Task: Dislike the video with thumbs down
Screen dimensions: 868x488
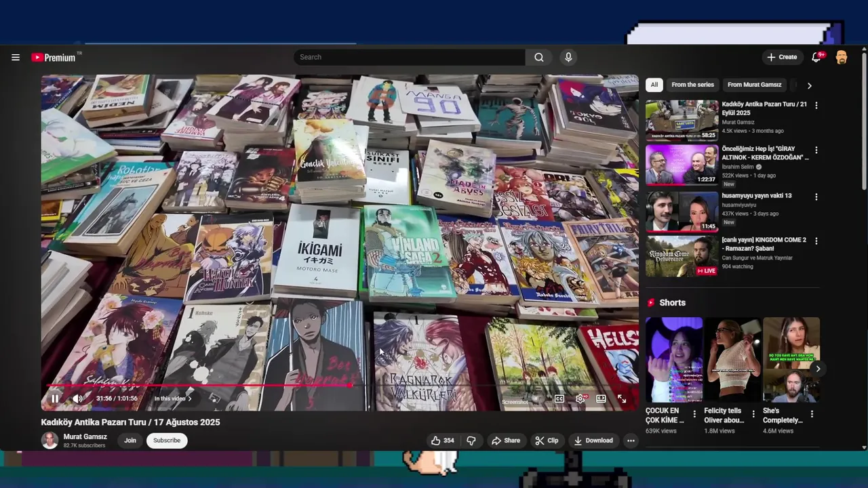Action: pyautogui.click(x=471, y=441)
